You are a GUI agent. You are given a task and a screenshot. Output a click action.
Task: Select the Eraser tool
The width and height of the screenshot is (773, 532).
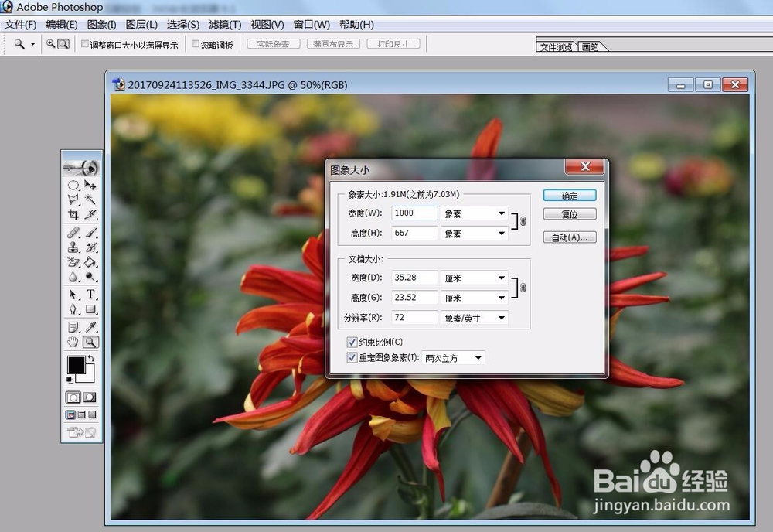coord(73,262)
